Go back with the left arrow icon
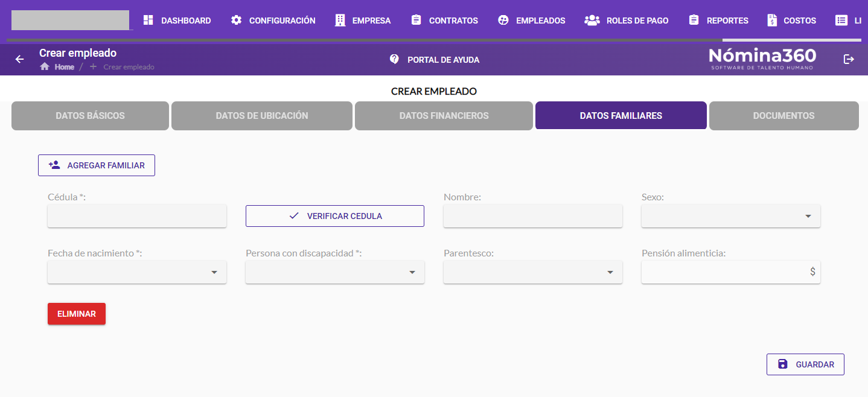This screenshot has height=397, width=868. (x=20, y=59)
